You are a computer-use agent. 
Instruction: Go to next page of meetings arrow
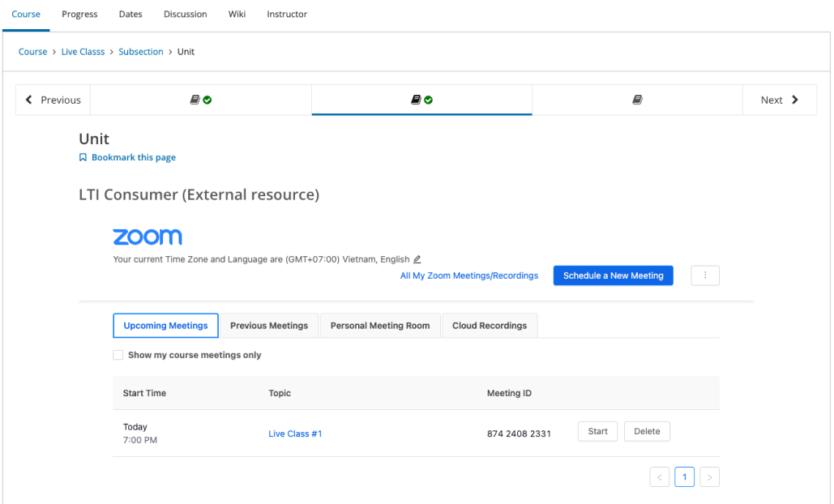click(709, 477)
